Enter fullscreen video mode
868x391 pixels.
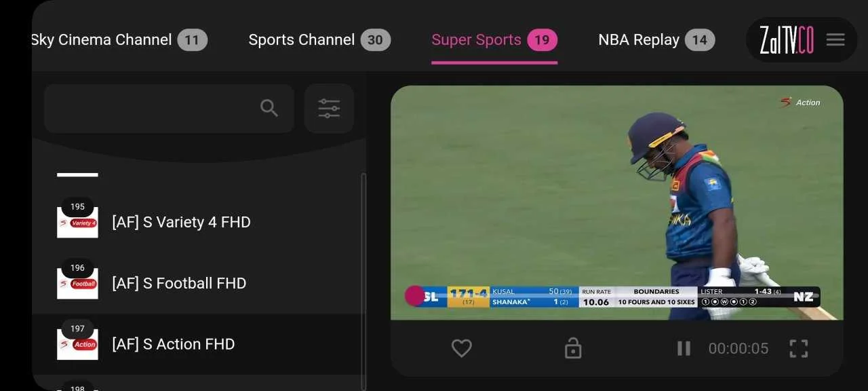click(x=799, y=348)
